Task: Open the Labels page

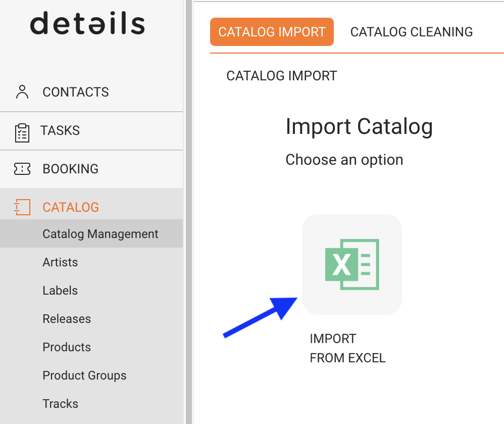Action: [60, 291]
